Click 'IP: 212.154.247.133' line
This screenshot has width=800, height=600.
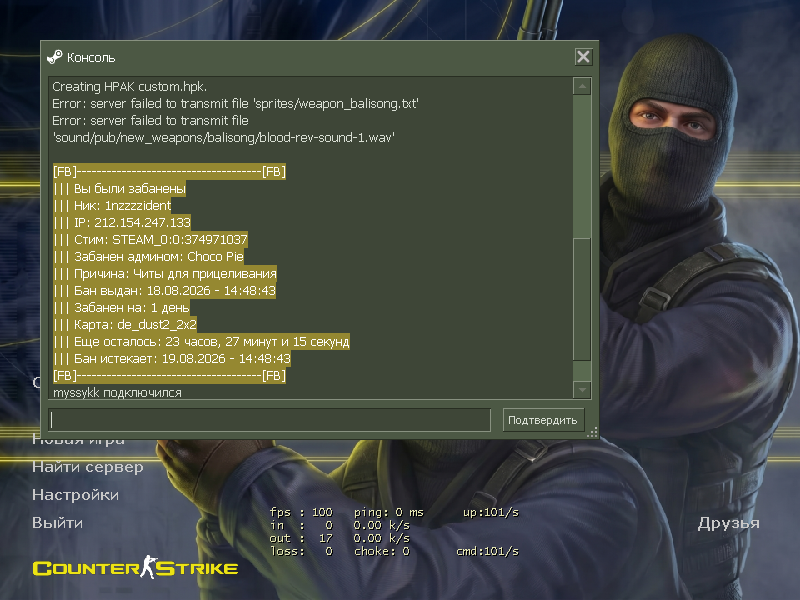click(x=122, y=222)
